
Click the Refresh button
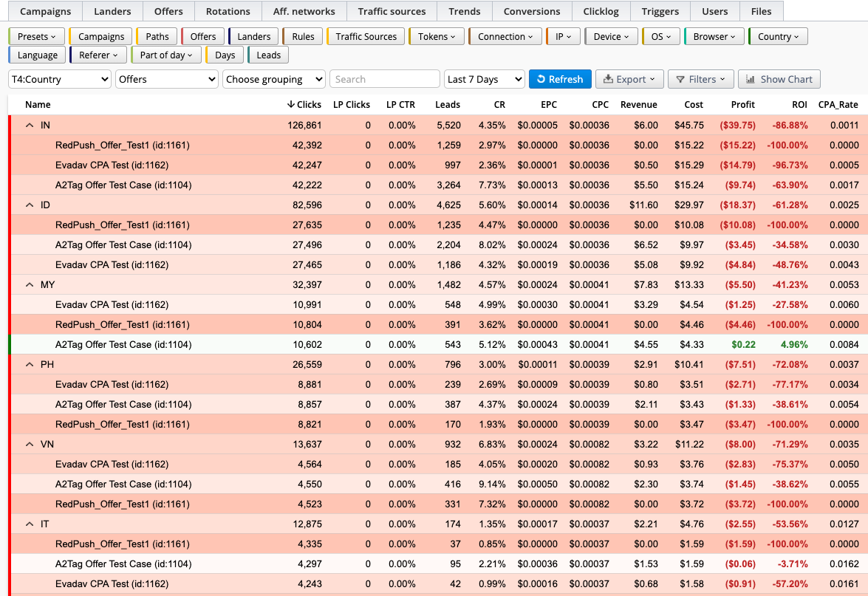coord(560,79)
